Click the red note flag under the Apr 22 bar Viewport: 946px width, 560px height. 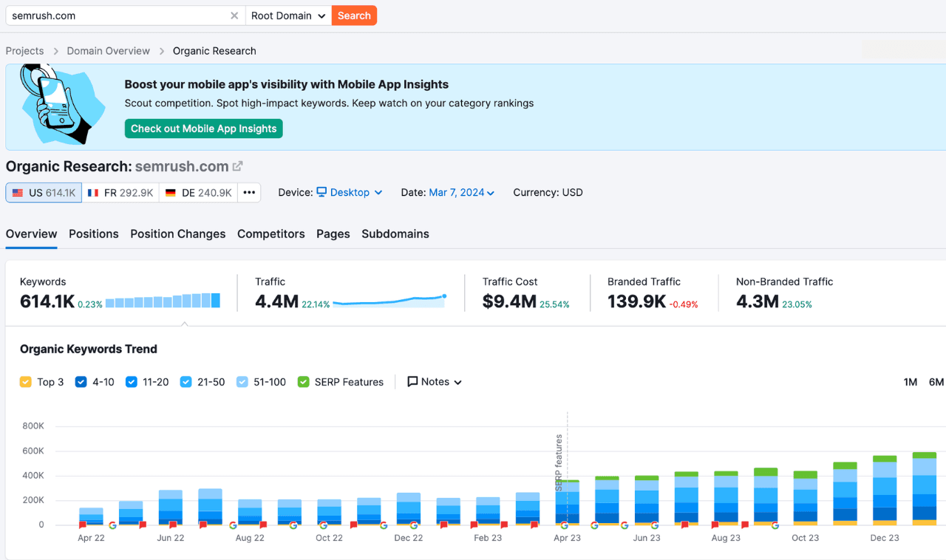(x=83, y=525)
